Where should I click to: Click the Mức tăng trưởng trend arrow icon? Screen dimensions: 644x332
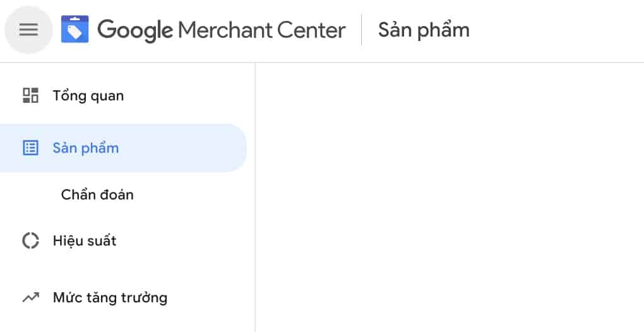pyautogui.click(x=30, y=297)
